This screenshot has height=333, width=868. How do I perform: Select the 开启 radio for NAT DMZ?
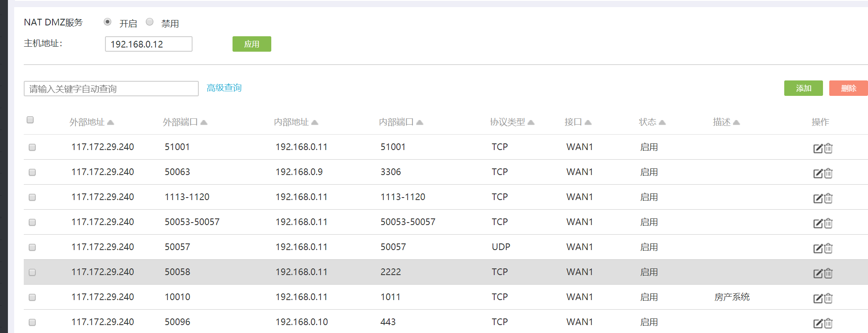(x=108, y=22)
